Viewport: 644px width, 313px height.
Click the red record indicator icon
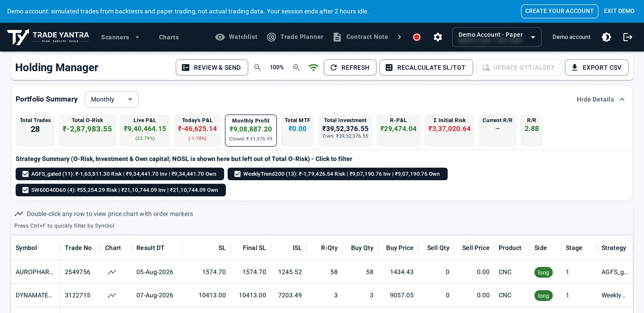click(x=417, y=37)
